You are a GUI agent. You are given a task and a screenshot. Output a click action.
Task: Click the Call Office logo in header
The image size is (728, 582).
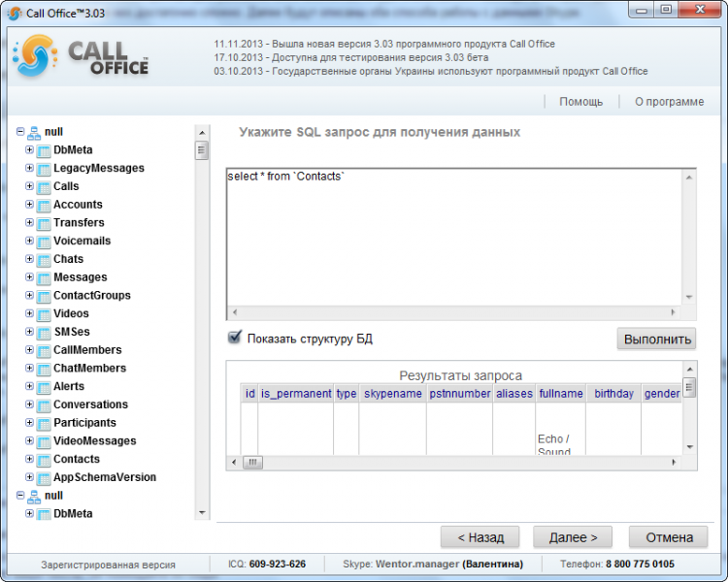(x=82, y=56)
